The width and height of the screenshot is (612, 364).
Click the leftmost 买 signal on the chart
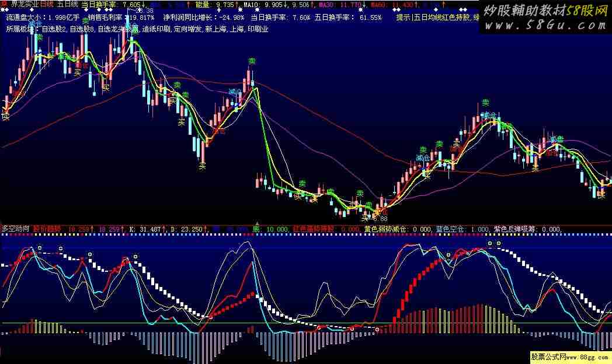(5, 117)
